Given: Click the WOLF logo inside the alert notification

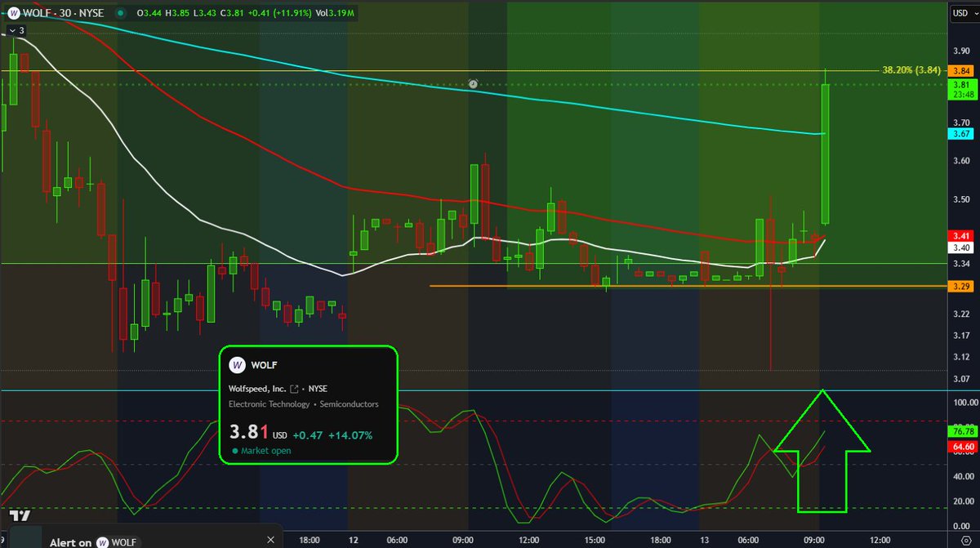Looking at the screenshot, I should point(104,542).
